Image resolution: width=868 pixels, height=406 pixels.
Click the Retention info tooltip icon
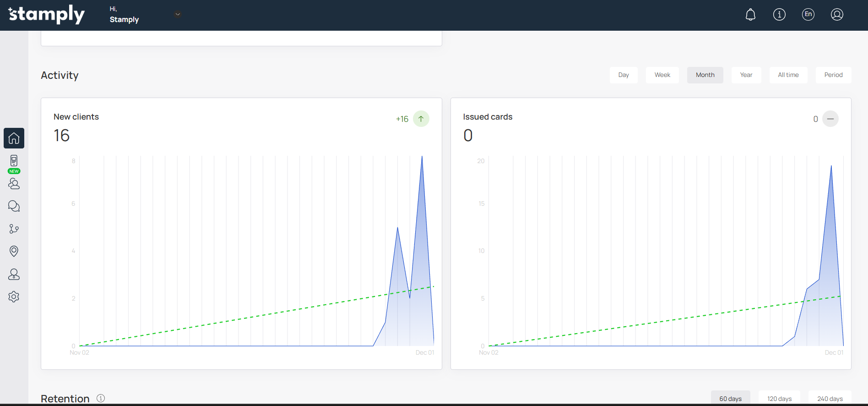[x=101, y=398]
